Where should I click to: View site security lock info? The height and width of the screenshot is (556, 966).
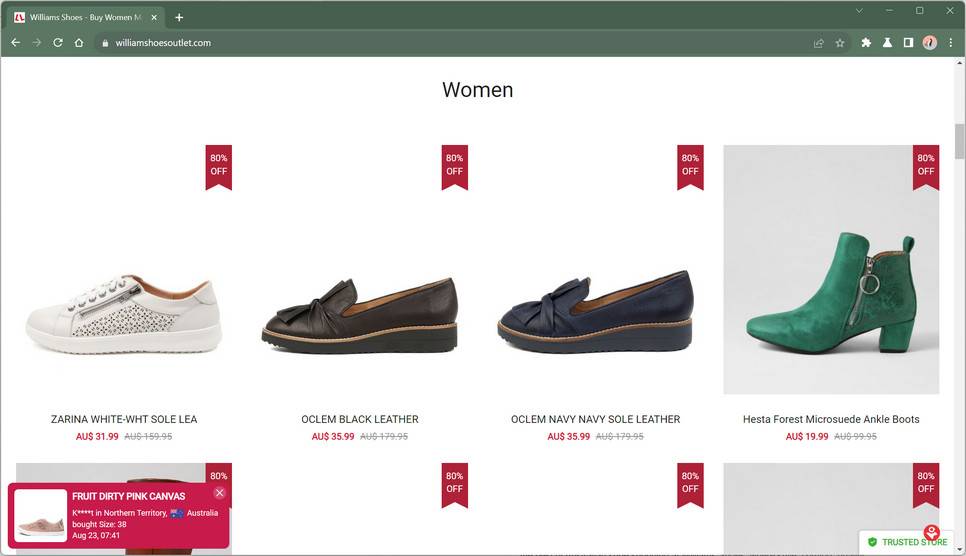coord(105,43)
